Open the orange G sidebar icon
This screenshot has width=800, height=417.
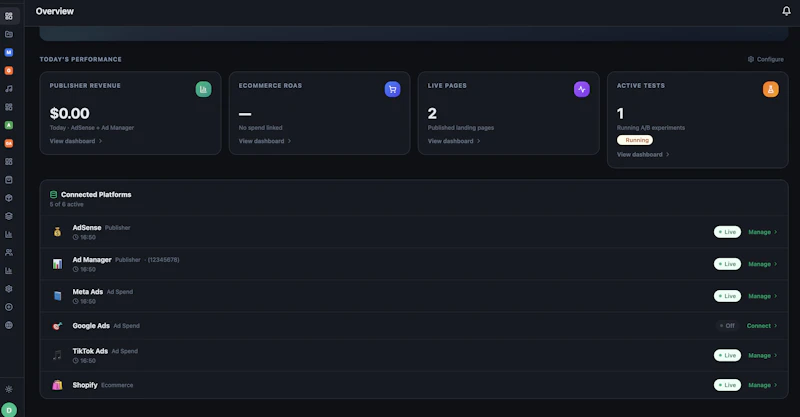coord(9,70)
